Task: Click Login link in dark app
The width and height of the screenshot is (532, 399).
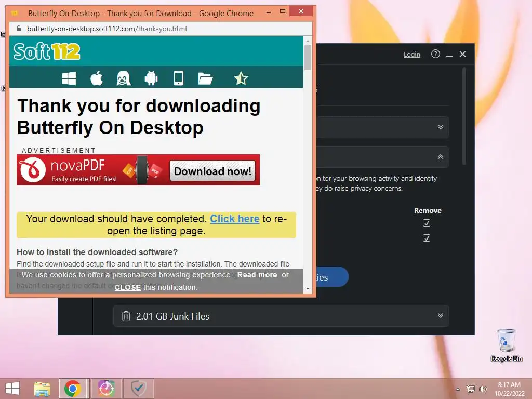Action: 412,54
